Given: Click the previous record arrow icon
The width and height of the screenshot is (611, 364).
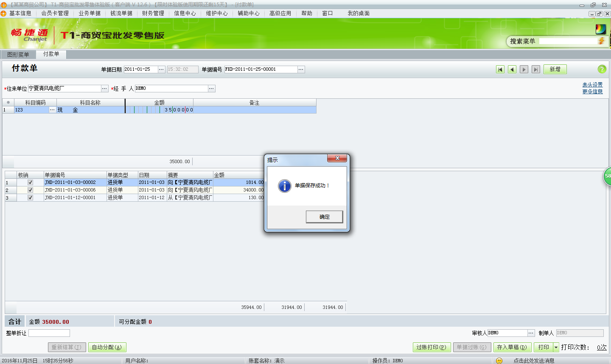Looking at the screenshot, I should [x=512, y=69].
